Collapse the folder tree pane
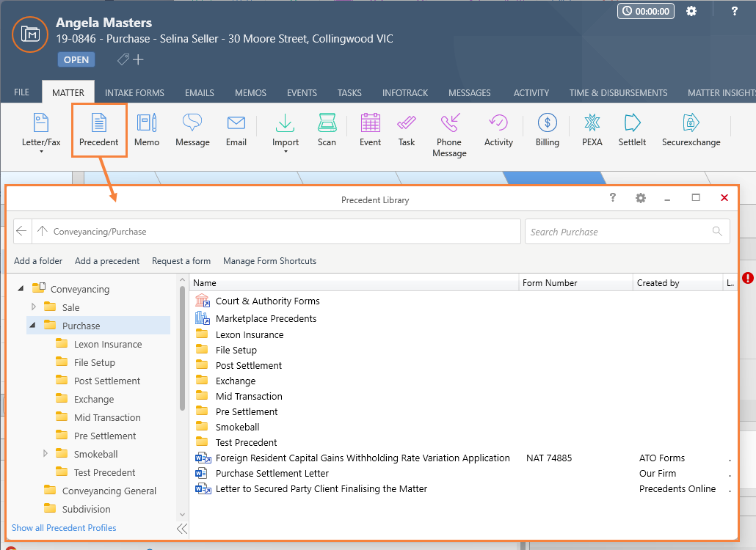756x550 pixels. tap(182, 528)
